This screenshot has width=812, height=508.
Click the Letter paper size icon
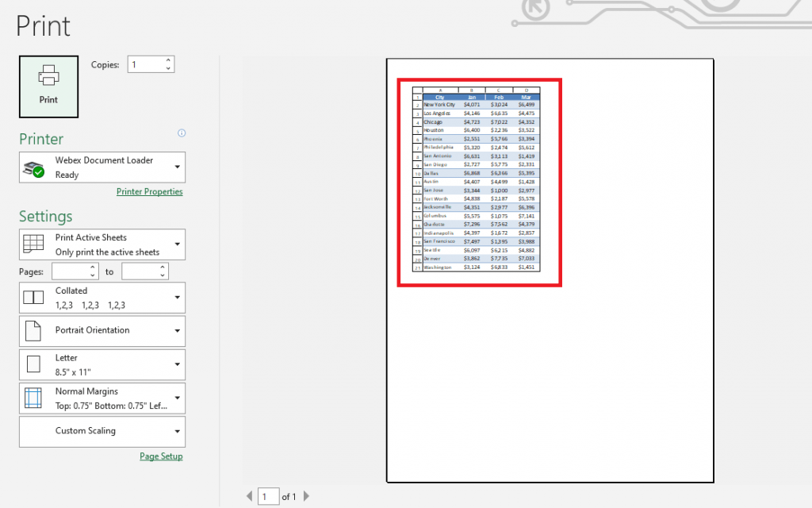[x=33, y=364]
